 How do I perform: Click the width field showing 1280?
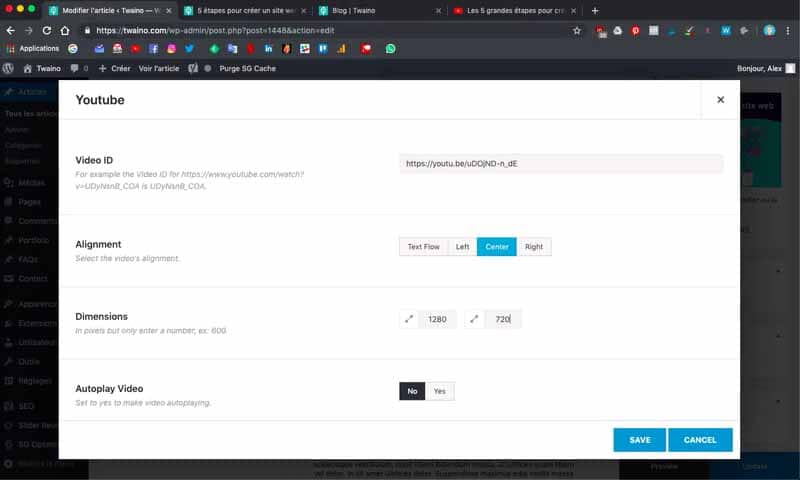point(437,319)
